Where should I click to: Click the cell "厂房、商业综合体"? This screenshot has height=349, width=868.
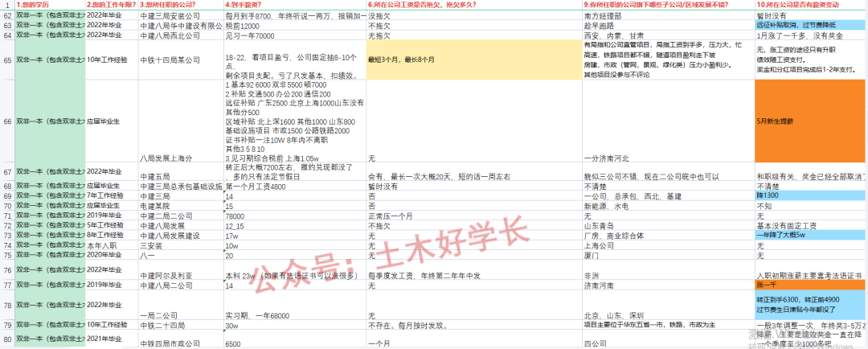point(669,236)
